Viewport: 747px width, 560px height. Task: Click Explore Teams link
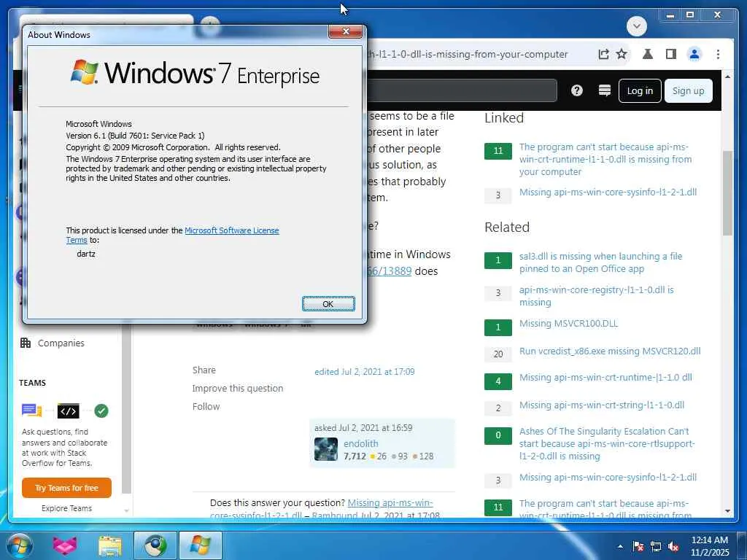tap(66, 508)
